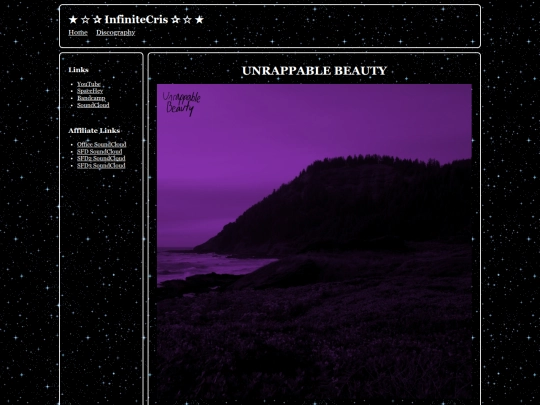Open the Bandcamp link
The width and height of the screenshot is (540, 405).
coord(91,98)
